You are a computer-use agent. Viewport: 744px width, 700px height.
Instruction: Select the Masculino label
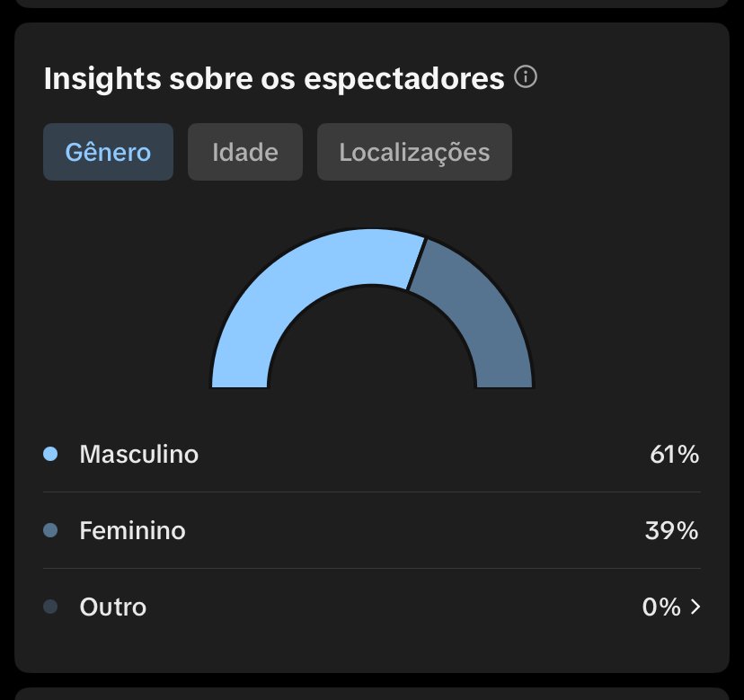point(138,455)
